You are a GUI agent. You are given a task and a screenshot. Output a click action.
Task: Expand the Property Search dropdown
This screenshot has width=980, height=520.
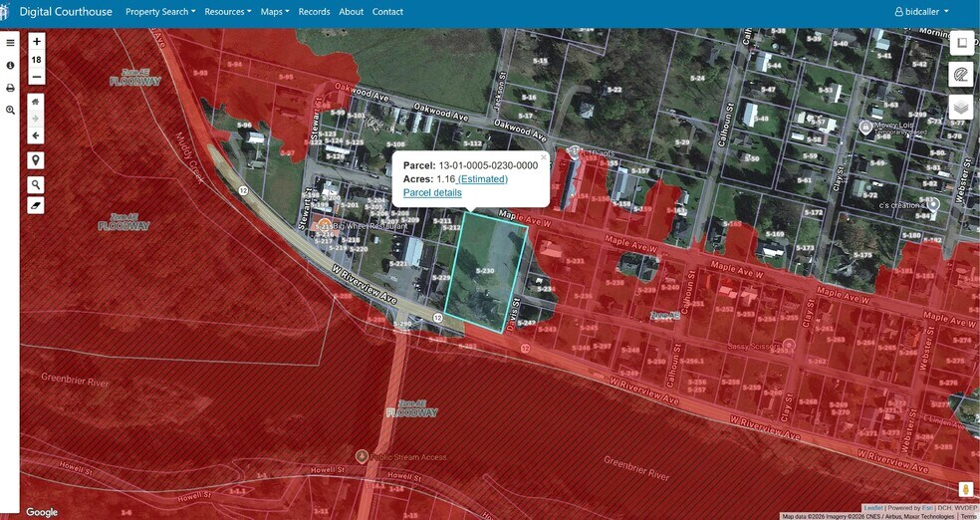pos(160,12)
